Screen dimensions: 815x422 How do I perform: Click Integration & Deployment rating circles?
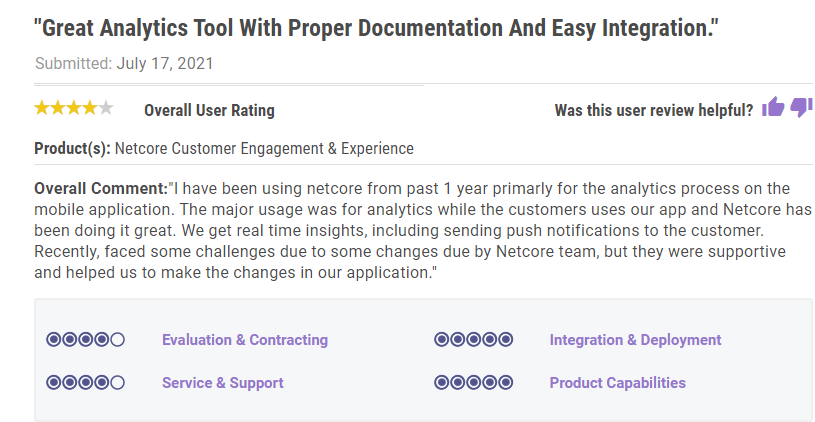click(x=474, y=340)
